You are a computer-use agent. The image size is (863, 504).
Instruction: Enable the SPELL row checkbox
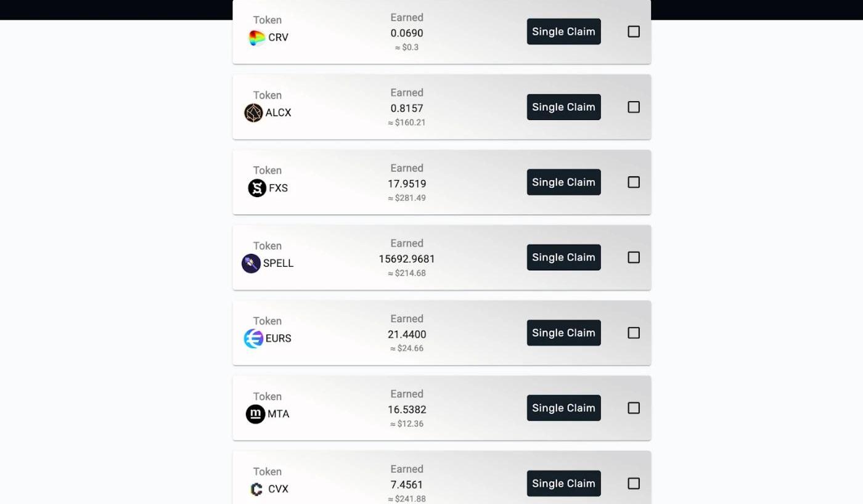click(634, 258)
